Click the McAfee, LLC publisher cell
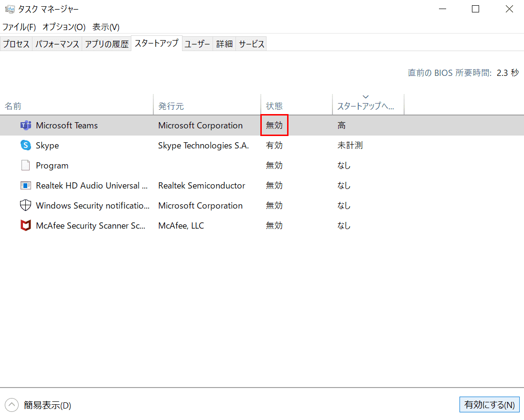The height and width of the screenshot is (420, 524). point(181,226)
